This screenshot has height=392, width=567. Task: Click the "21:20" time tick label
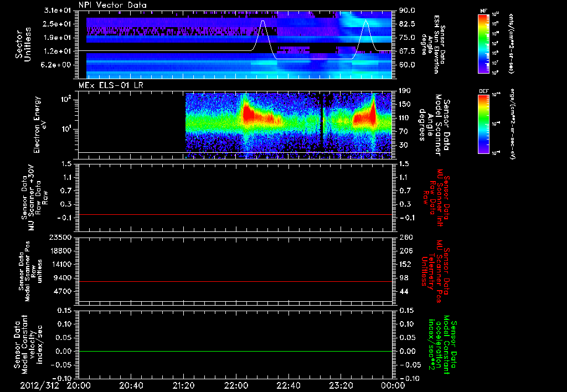point(184,386)
